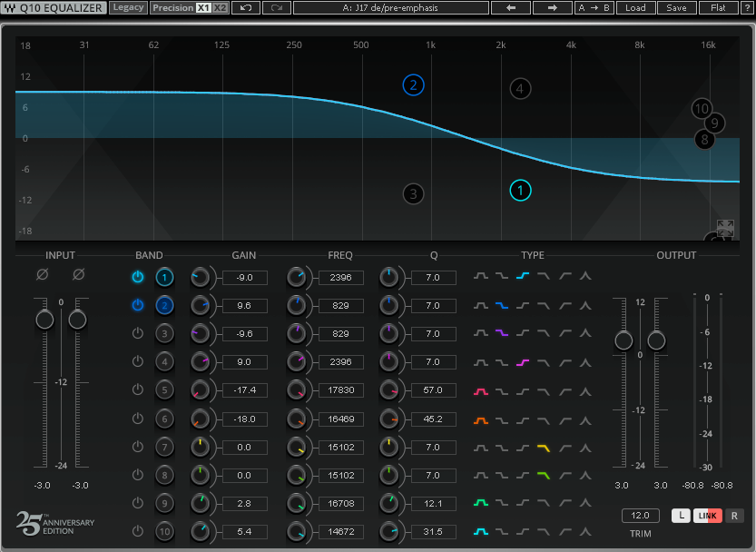The image size is (756, 552).
Task: Load the next preset with the right arrow
Action: coord(553,8)
